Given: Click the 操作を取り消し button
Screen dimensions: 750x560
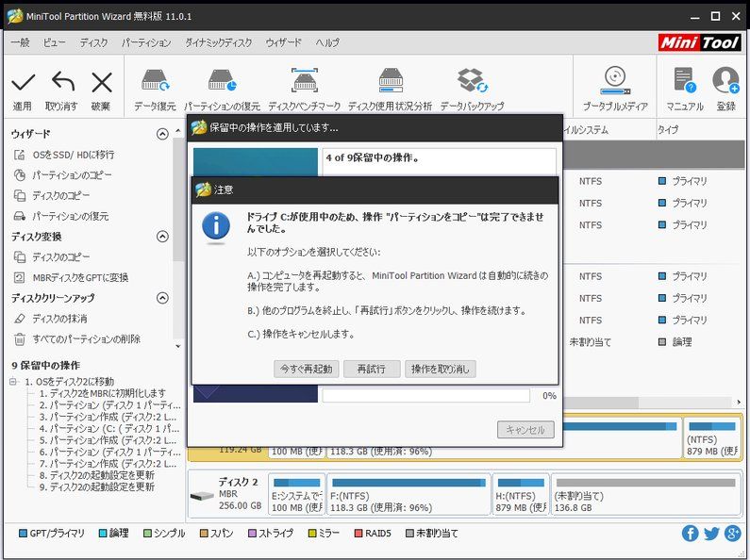Looking at the screenshot, I should pos(440,369).
